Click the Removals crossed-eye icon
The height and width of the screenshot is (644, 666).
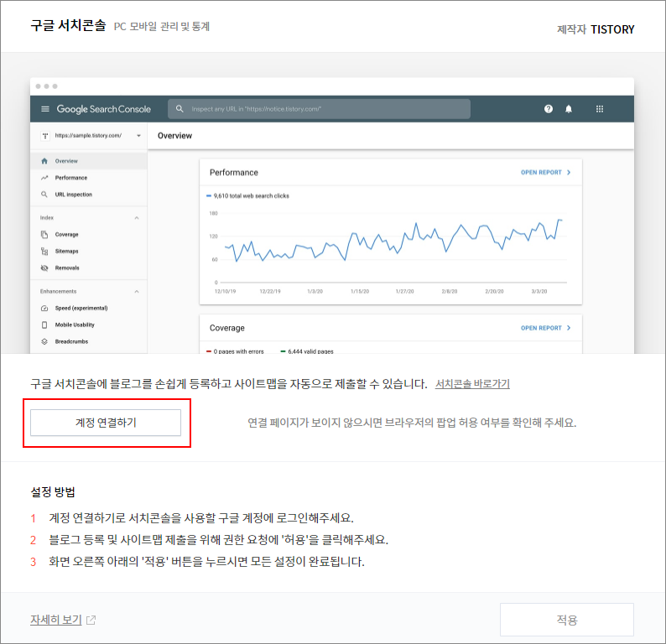coord(44,267)
